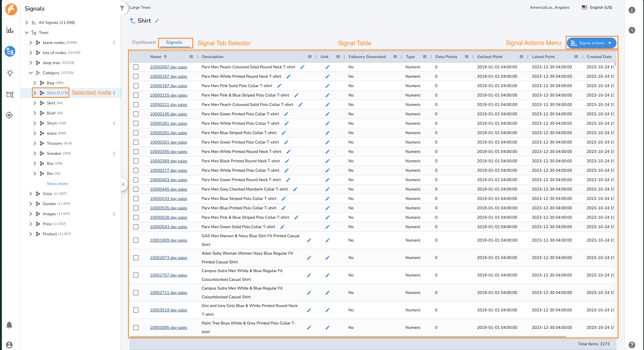
Task: Open Latest Point column menu icon
Action: point(576,57)
